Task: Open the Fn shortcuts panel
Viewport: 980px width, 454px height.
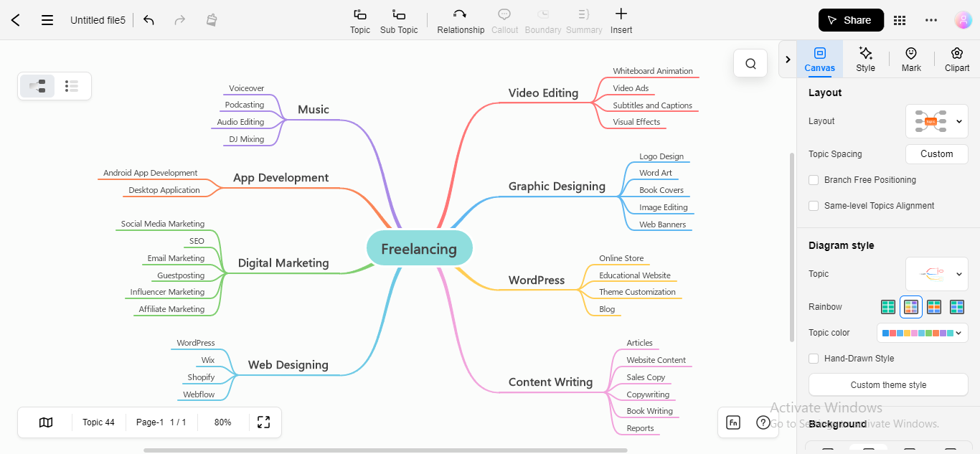Action: [x=732, y=422]
